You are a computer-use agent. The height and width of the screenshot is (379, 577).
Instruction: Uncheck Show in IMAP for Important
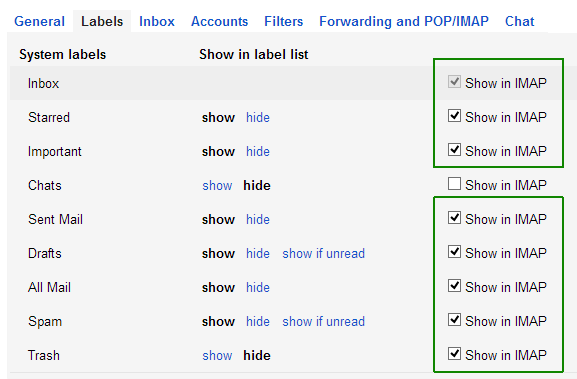coord(454,149)
